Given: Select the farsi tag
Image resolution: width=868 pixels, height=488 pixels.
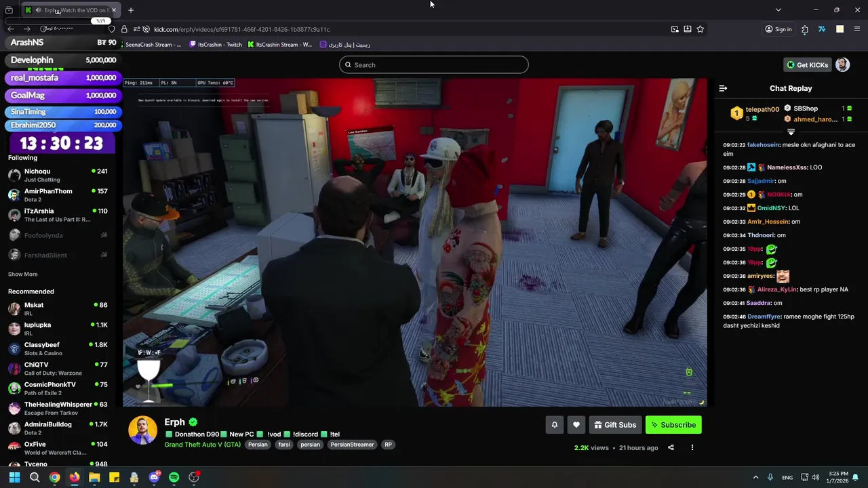Looking at the screenshot, I should pyautogui.click(x=284, y=445).
